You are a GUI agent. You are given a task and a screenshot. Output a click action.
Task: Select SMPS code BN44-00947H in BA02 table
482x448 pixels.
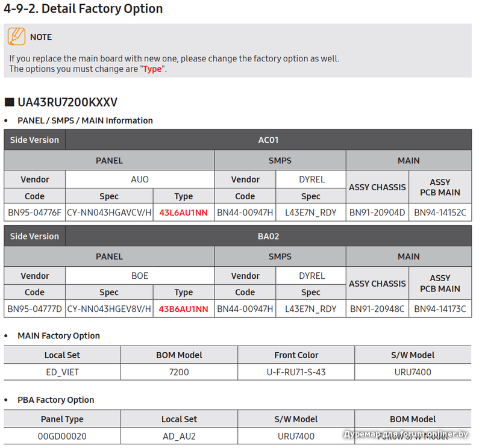(x=245, y=309)
